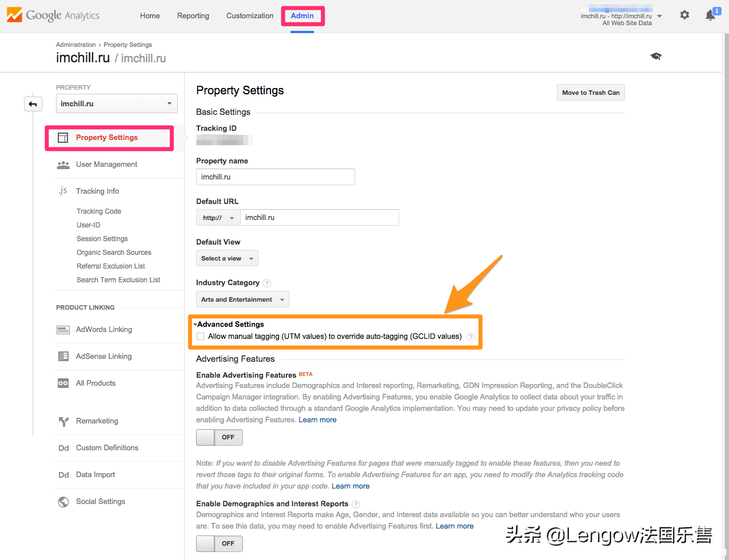Image resolution: width=729 pixels, height=560 pixels.
Task: Click the Google Analytics logo
Action: click(x=53, y=15)
